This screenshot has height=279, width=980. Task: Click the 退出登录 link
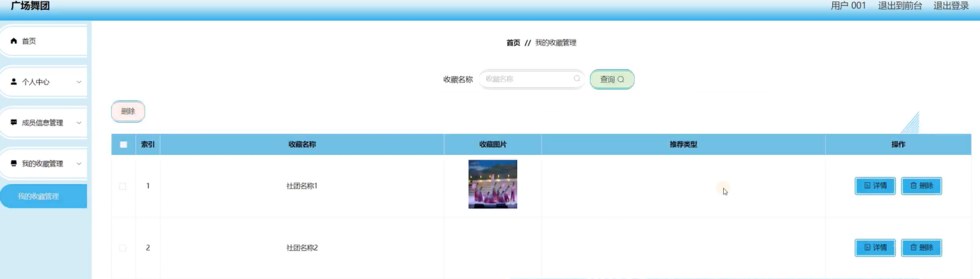point(951,6)
